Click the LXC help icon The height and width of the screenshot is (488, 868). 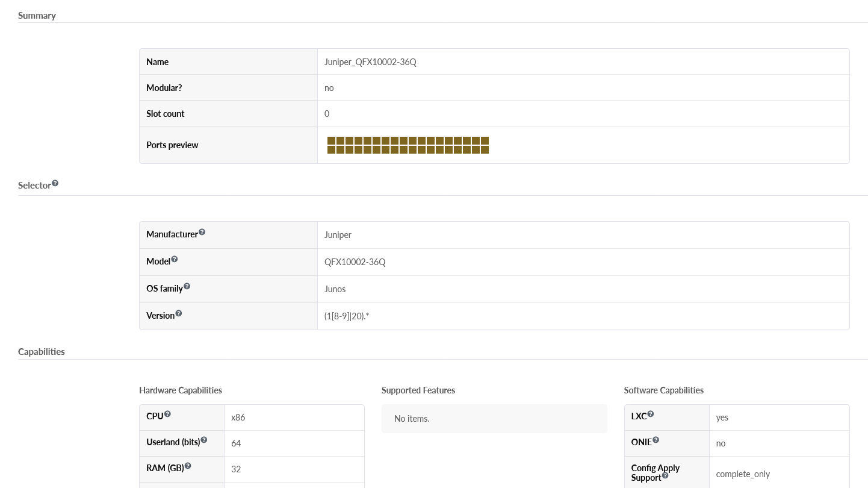[651, 414]
